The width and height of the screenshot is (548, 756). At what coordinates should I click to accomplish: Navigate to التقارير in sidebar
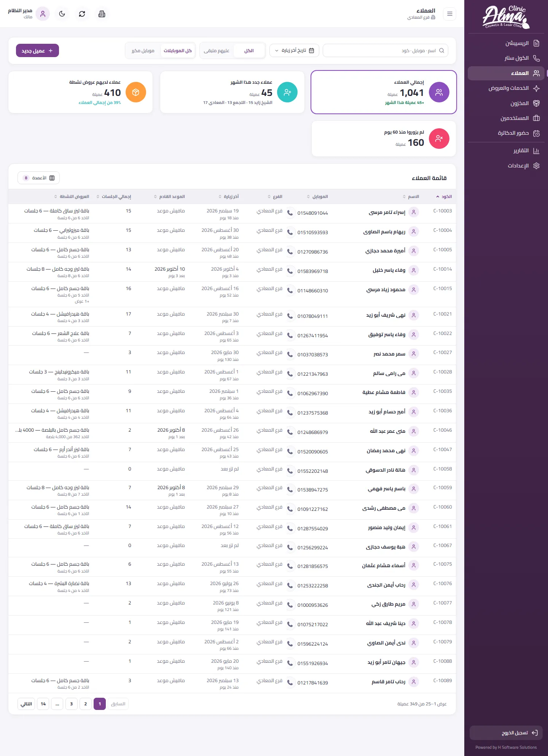(506, 151)
